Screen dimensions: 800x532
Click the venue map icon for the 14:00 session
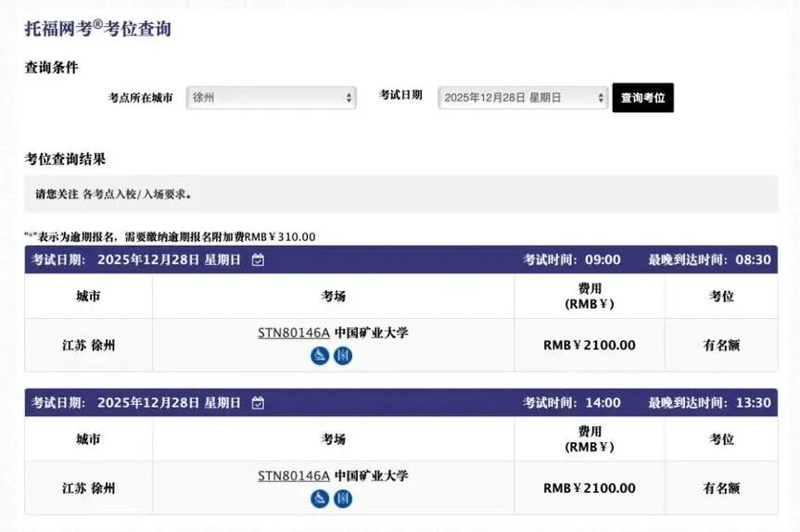click(343, 499)
